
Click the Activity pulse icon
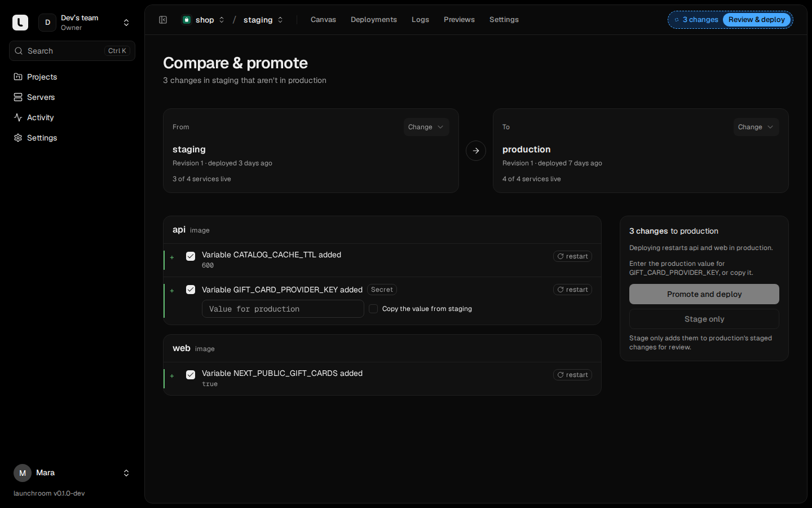click(x=18, y=117)
